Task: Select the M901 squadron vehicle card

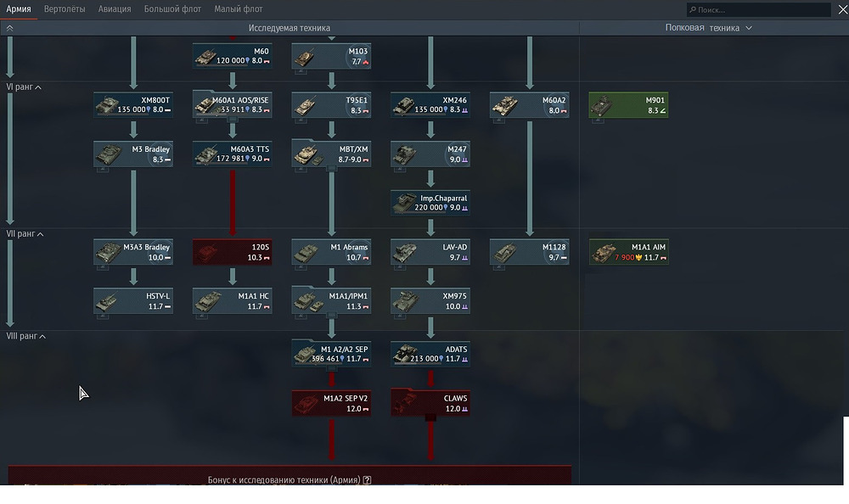Action: coord(628,105)
